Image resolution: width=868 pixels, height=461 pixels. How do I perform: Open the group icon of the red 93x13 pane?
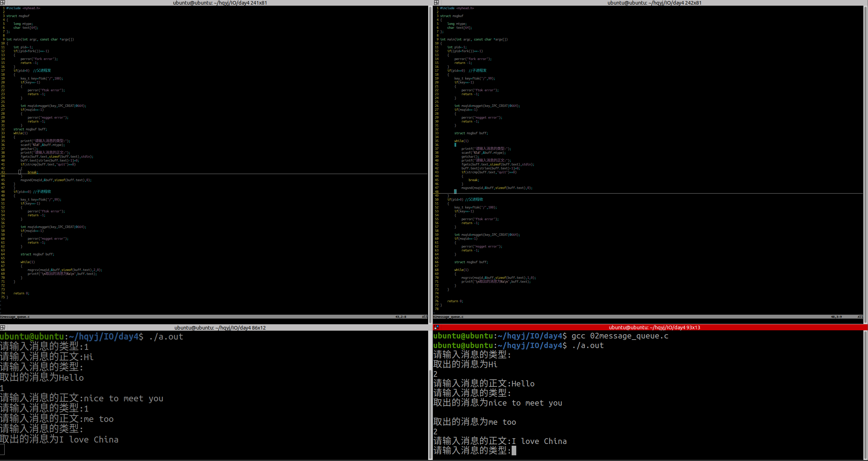point(436,327)
